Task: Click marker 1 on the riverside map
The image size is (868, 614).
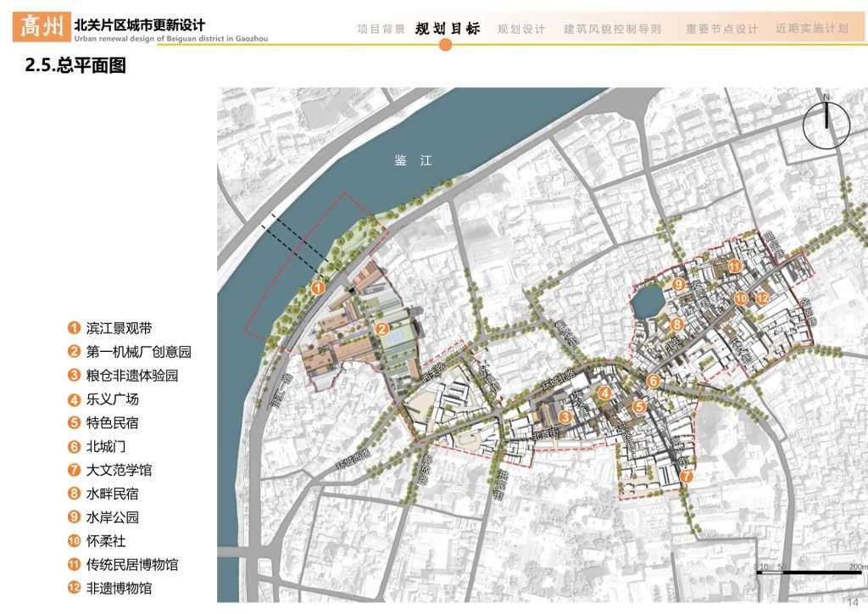Action: [x=318, y=288]
